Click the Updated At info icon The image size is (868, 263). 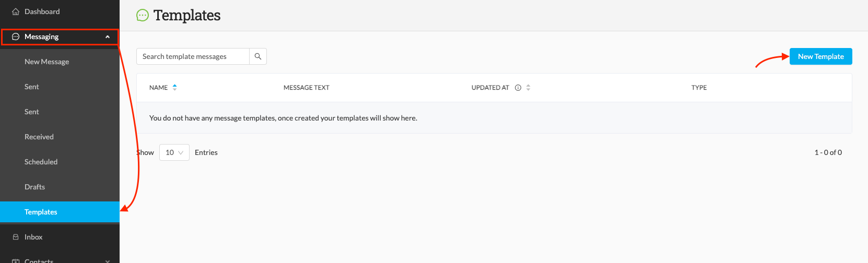point(518,88)
